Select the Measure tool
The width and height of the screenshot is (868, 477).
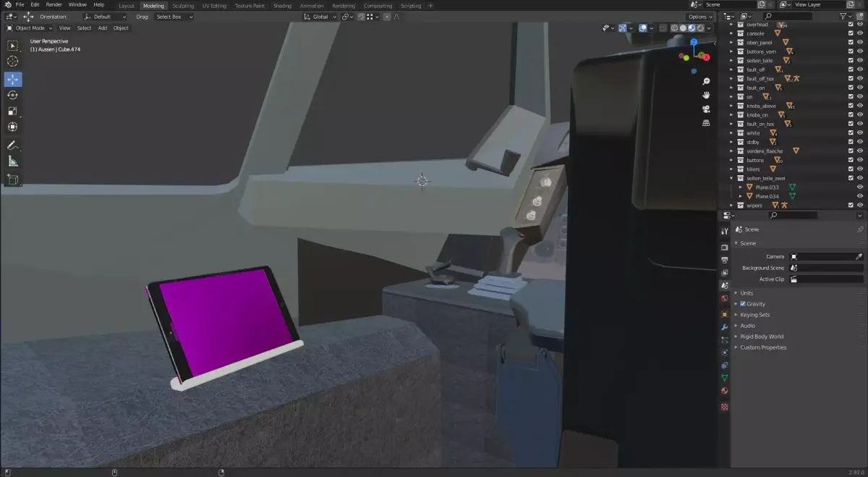(13, 161)
